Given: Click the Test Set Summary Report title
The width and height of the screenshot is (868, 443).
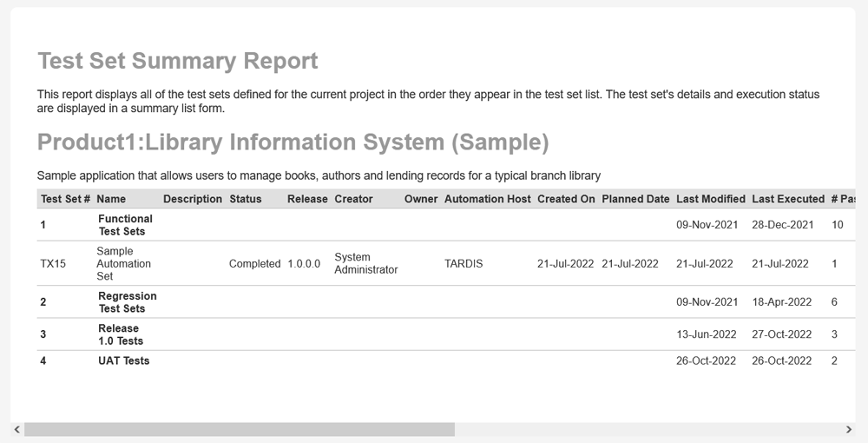Looking at the screenshot, I should click(x=178, y=61).
